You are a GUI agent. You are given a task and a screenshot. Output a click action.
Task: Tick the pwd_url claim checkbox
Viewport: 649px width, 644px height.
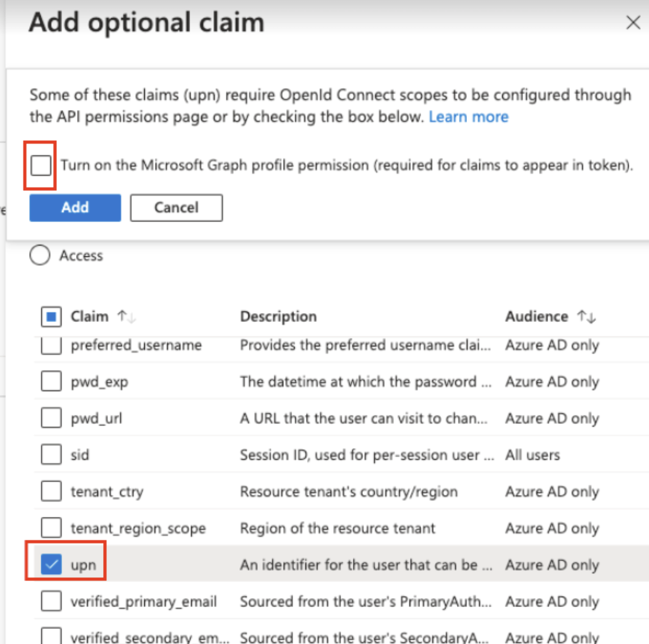click(51, 418)
